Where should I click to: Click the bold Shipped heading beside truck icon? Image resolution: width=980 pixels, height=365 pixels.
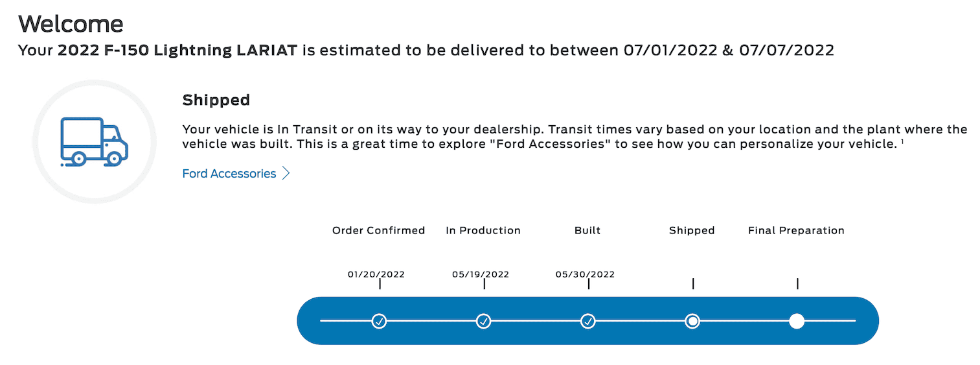(x=216, y=100)
